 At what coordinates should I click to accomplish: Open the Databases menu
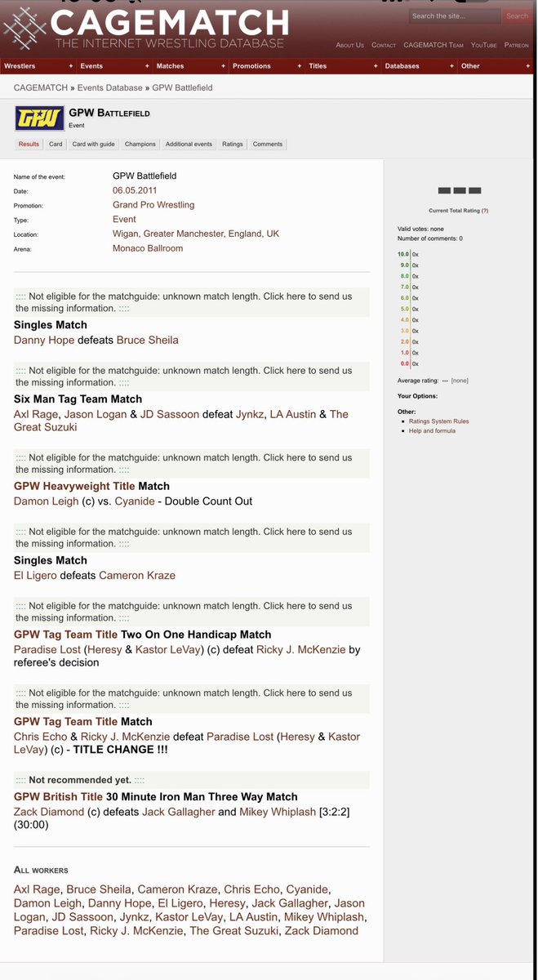(402, 66)
